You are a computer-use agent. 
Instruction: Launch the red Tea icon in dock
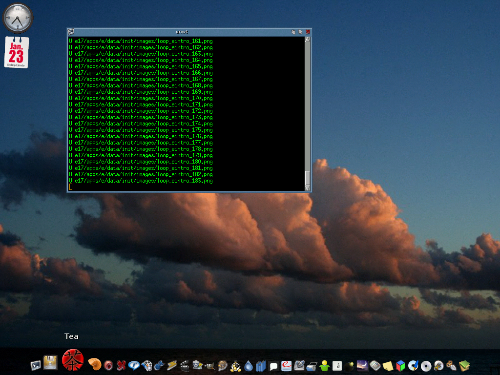(x=72, y=360)
